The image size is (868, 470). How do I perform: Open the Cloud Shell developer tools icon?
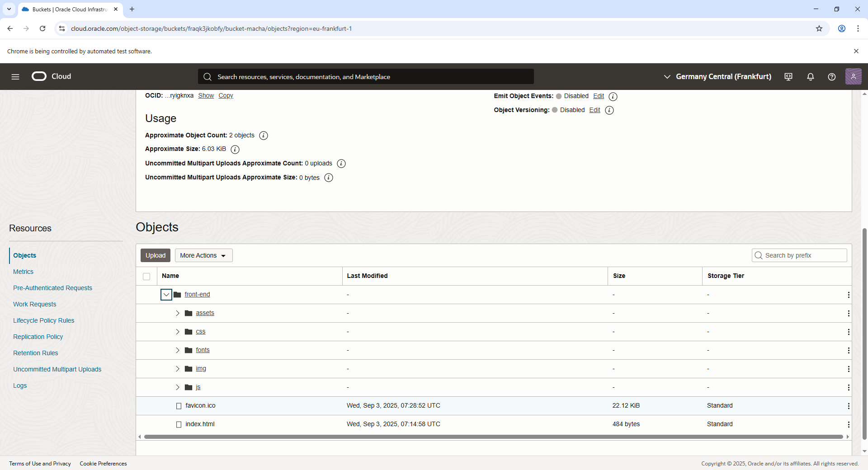coord(788,77)
